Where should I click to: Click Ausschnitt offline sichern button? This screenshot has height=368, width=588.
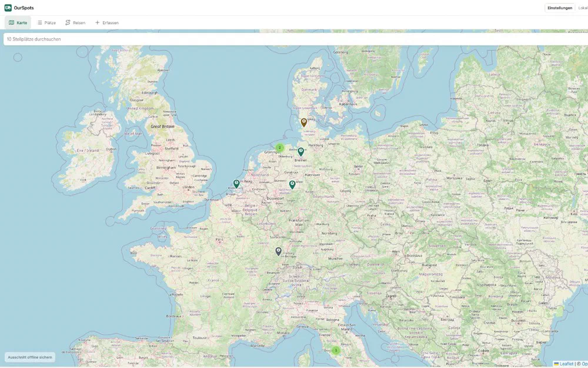pyautogui.click(x=30, y=357)
